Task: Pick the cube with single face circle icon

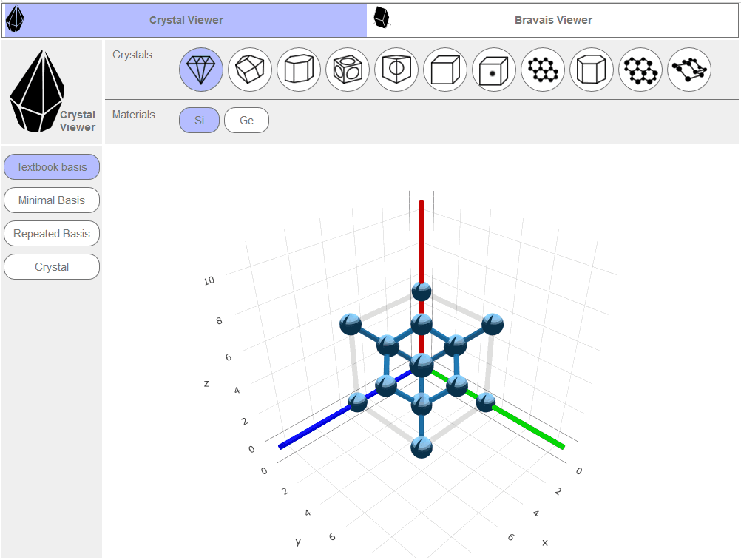Action: 396,70
